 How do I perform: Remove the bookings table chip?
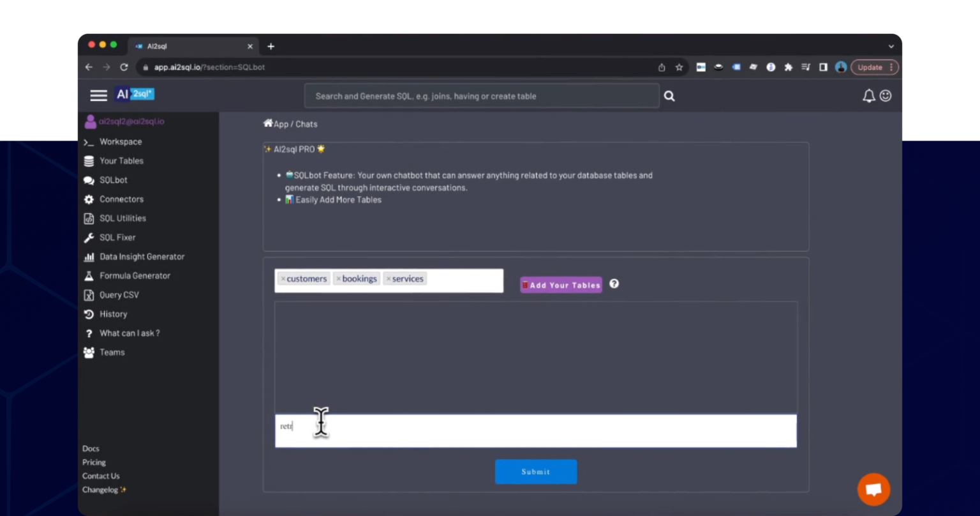[x=338, y=278]
